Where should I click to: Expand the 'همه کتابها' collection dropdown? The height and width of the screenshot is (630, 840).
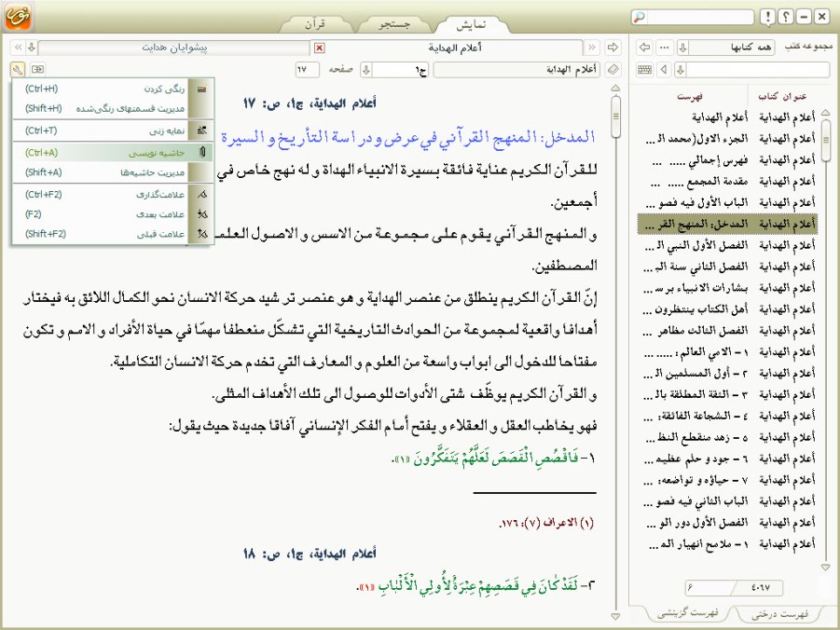[x=682, y=48]
